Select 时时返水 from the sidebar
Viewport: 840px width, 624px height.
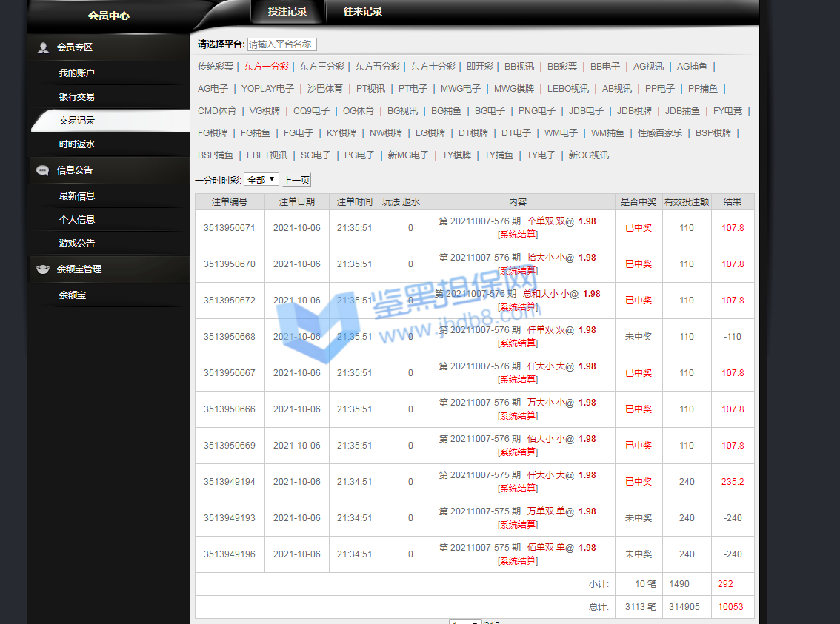[77, 144]
